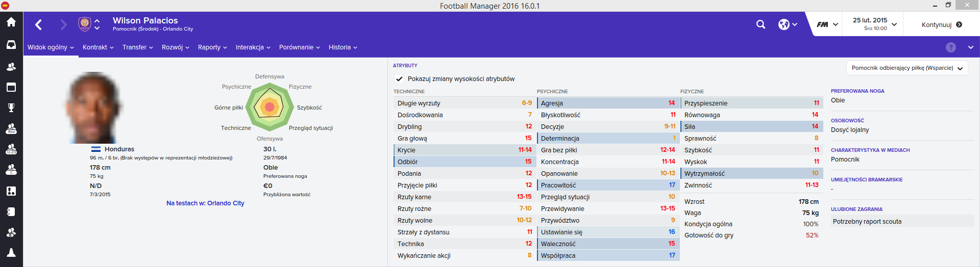
Task: Open the help question mark icon
Action: 950,47
